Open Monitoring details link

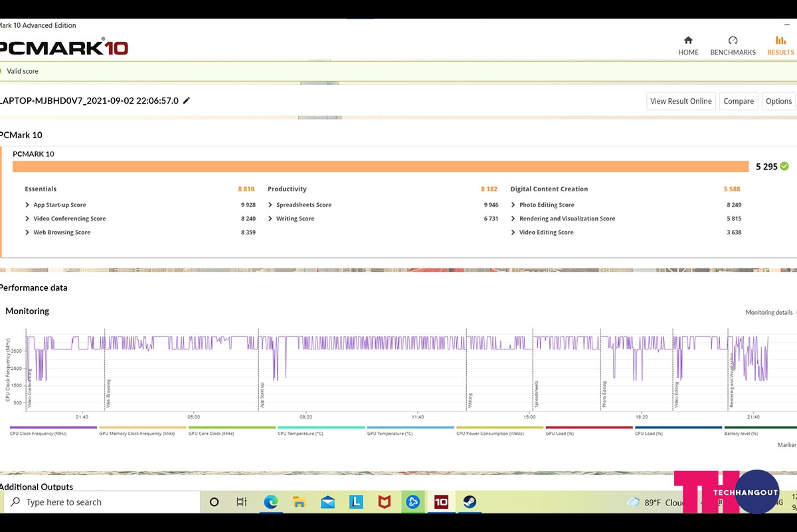coord(769,312)
